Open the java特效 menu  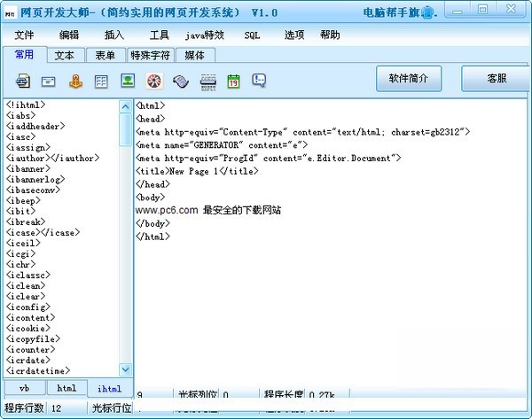tap(204, 35)
